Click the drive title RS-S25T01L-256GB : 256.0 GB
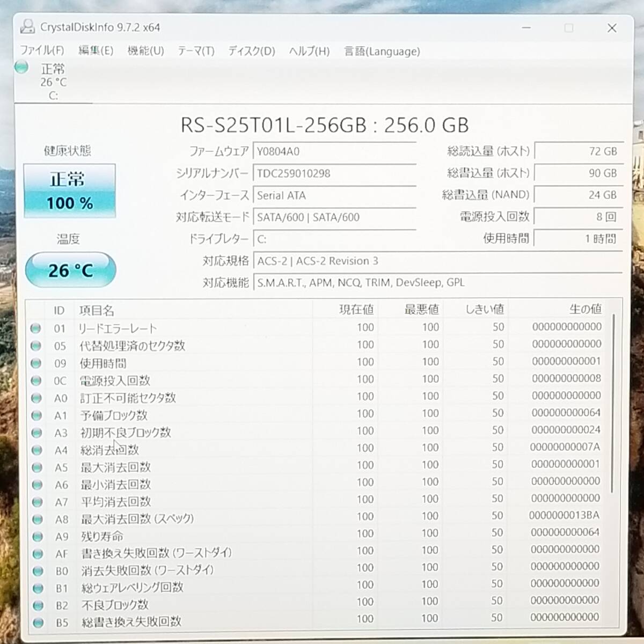The height and width of the screenshot is (644, 644). (325, 125)
